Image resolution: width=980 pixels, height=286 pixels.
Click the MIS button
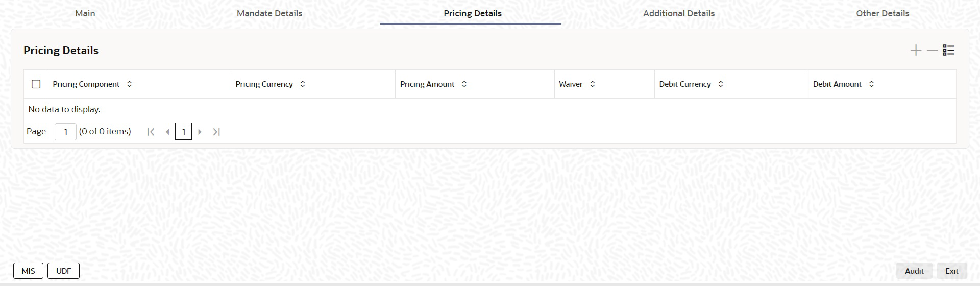click(29, 271)
